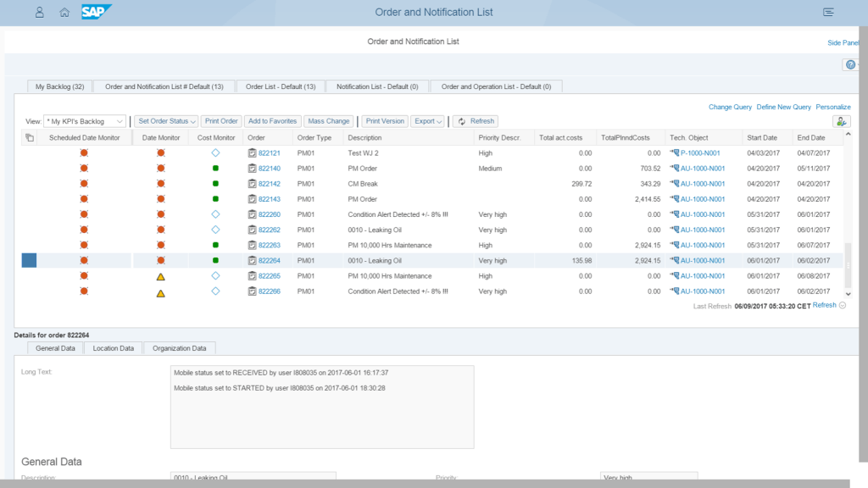
Task: Click the cost monitor diamond for order 822121
Action: [216, 152]
